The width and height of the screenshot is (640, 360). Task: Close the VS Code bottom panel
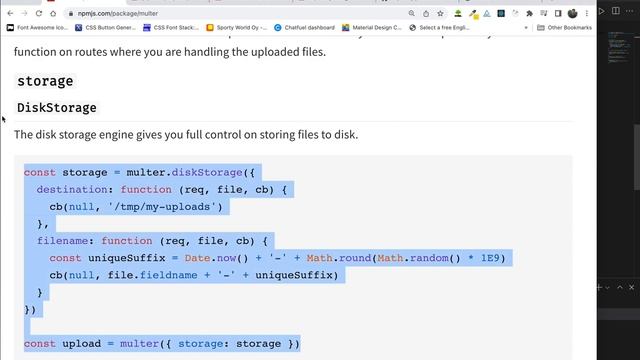631,288
